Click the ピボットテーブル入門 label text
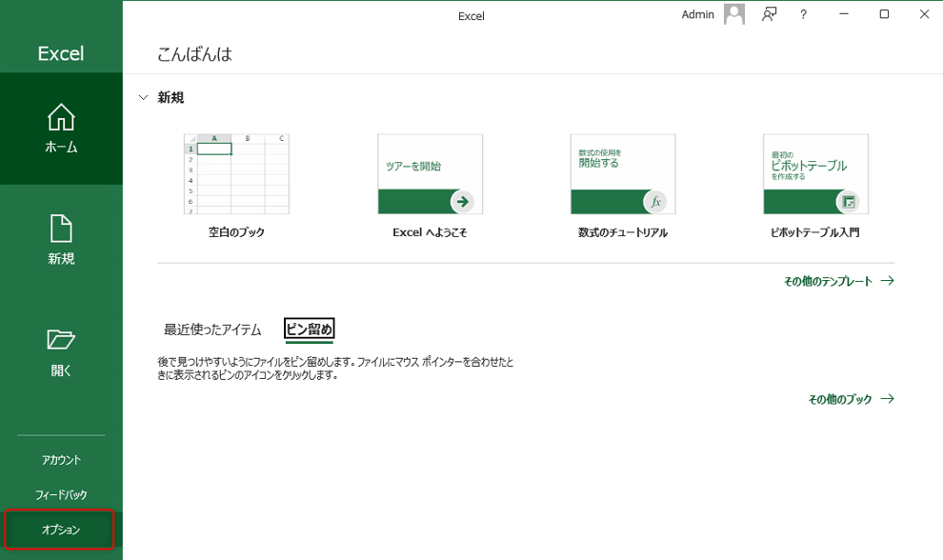The width and height of the screenshot is (943, 560). tap(815, 232)
